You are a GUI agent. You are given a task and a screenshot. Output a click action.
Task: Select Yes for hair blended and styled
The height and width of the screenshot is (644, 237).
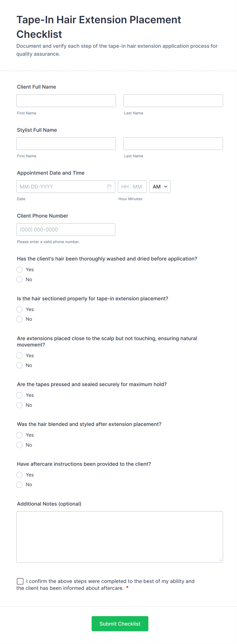tap(20, 435)
